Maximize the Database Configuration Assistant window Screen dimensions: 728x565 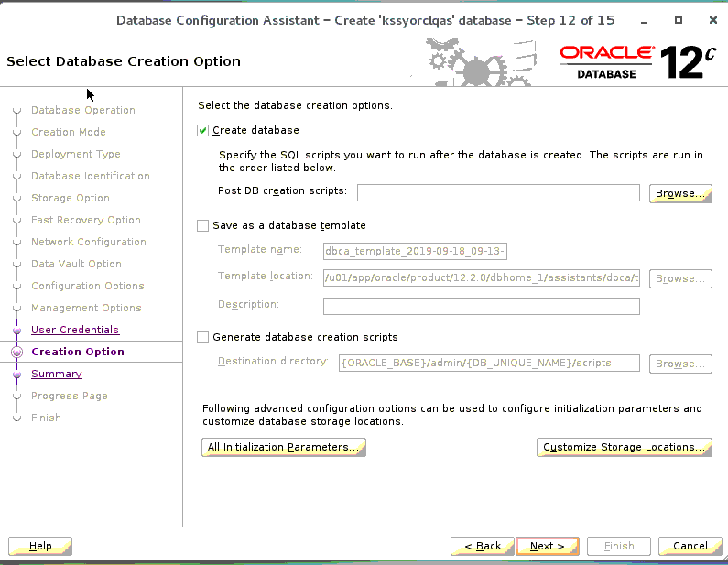coord(679,20)
